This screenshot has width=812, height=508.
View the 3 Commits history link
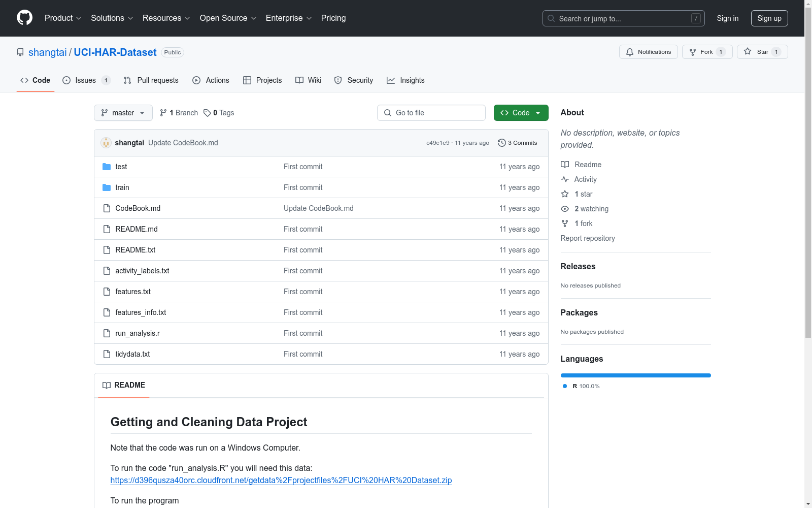tap(518, 143)
